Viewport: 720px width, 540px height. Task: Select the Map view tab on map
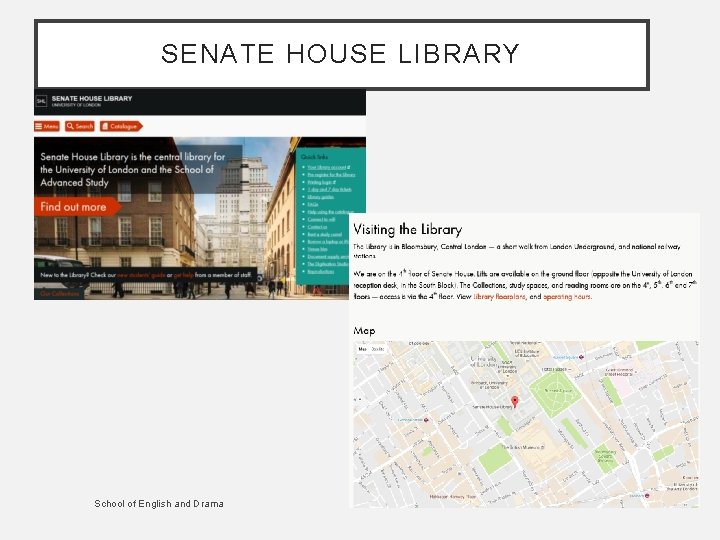[362, 349]
